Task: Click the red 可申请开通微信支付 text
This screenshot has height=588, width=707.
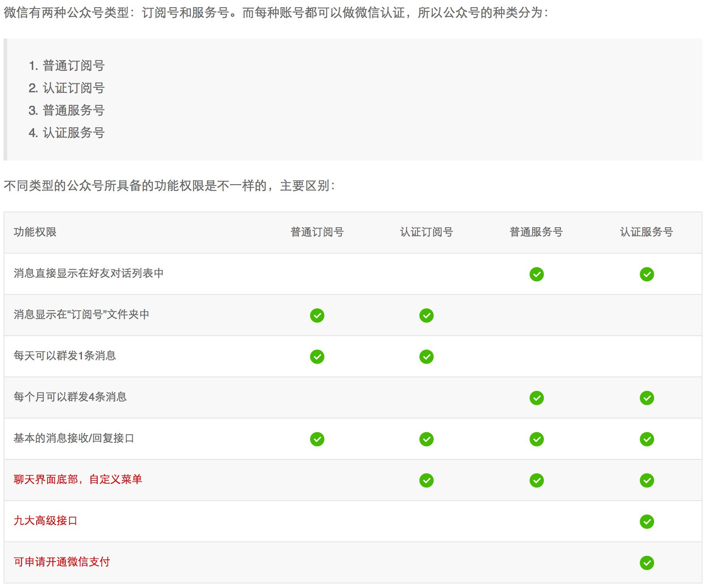Action: 62,562
